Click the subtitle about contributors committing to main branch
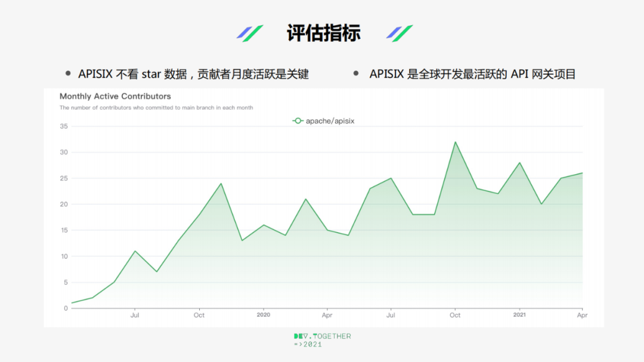Image resolution: width=644 pixels, height=362 pixels. coord(156,108)
